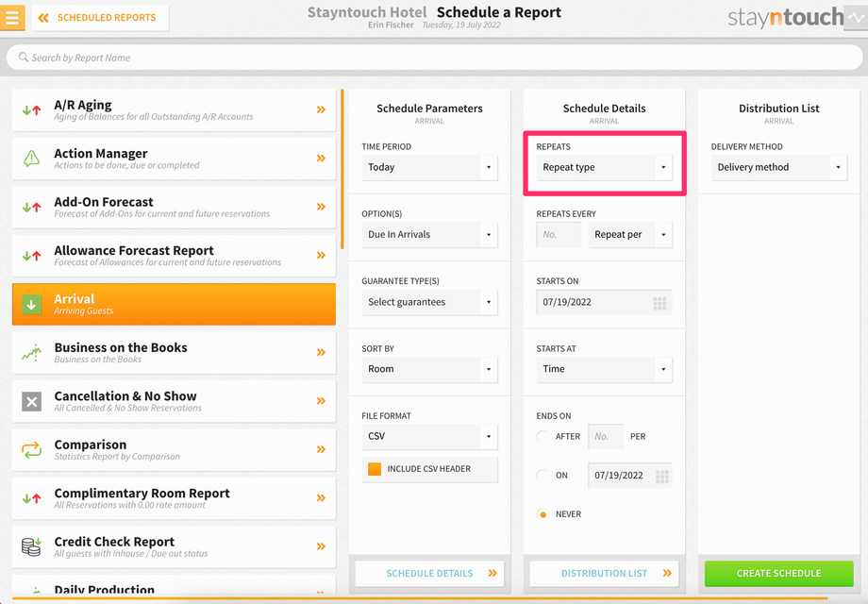Select the Arrival report row

[x=174, y=304]
